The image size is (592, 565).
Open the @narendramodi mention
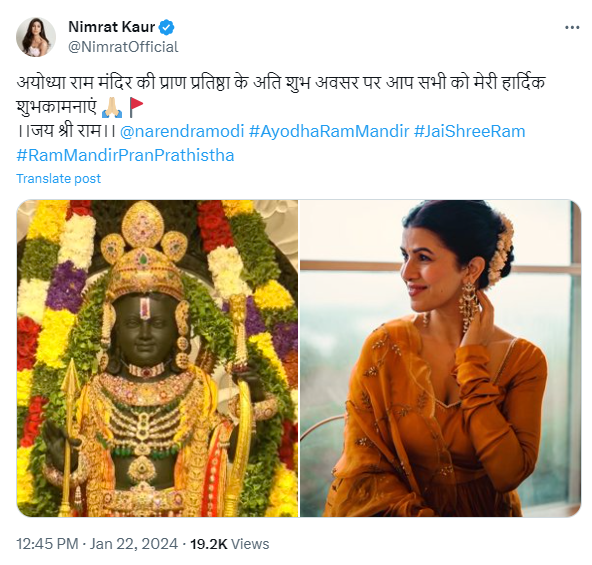point(182,131)
